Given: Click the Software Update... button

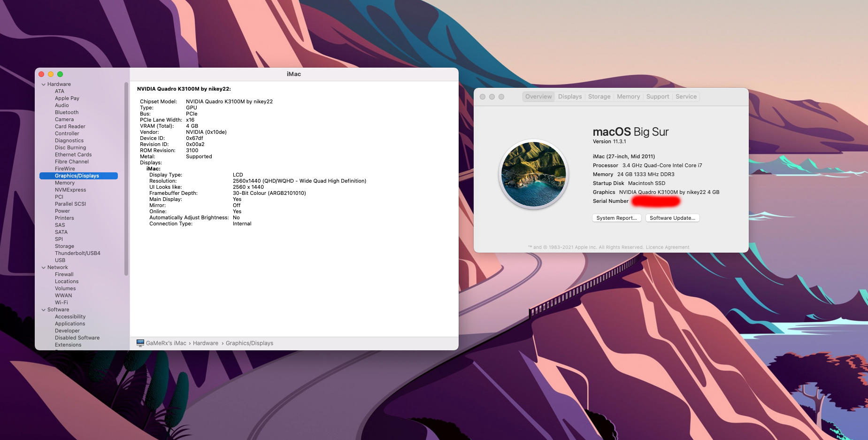Looking at the screenshot, I should [673, 218].
